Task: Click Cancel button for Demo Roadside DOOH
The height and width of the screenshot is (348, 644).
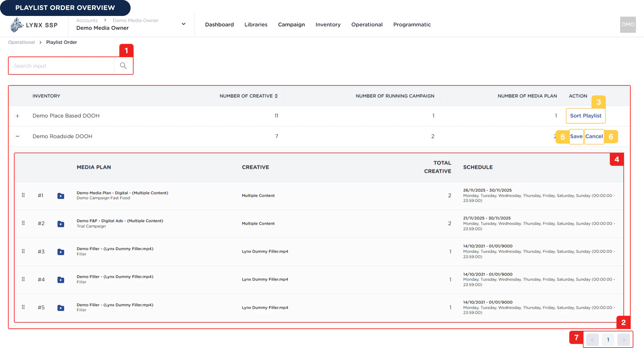Action: pos(594,136)
